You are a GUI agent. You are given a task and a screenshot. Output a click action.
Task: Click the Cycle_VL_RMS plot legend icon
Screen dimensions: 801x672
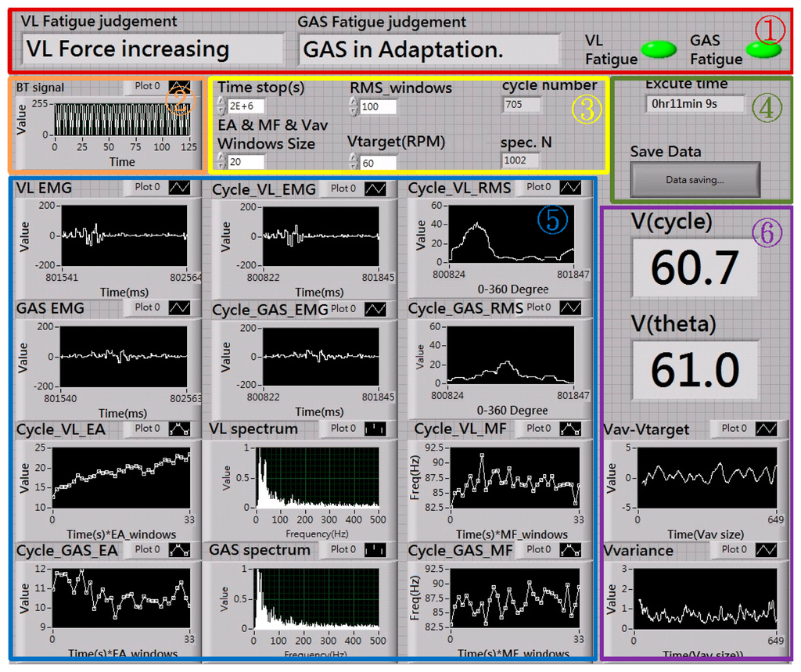point(570,188)
